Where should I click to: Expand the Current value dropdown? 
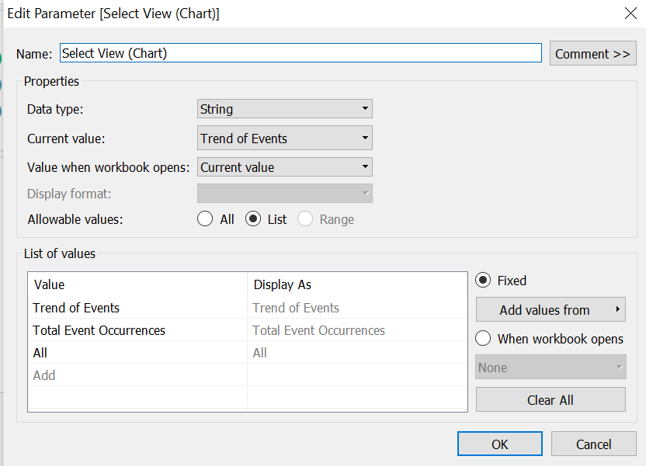[285, 138]
